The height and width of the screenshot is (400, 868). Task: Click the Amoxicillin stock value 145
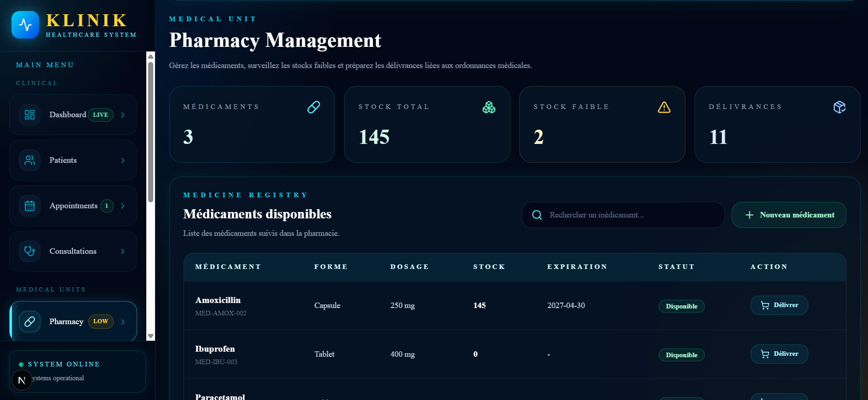[480, 305]
